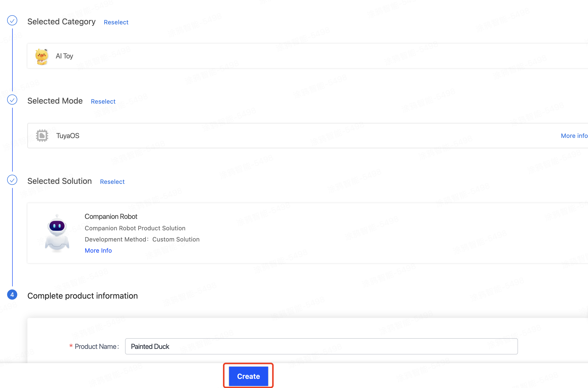
Task: Click the Complete product information heading
Action: pos(82,296)
